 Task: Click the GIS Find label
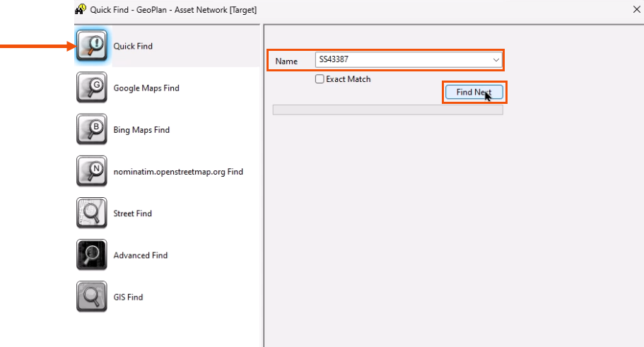[x=128, y=298]
